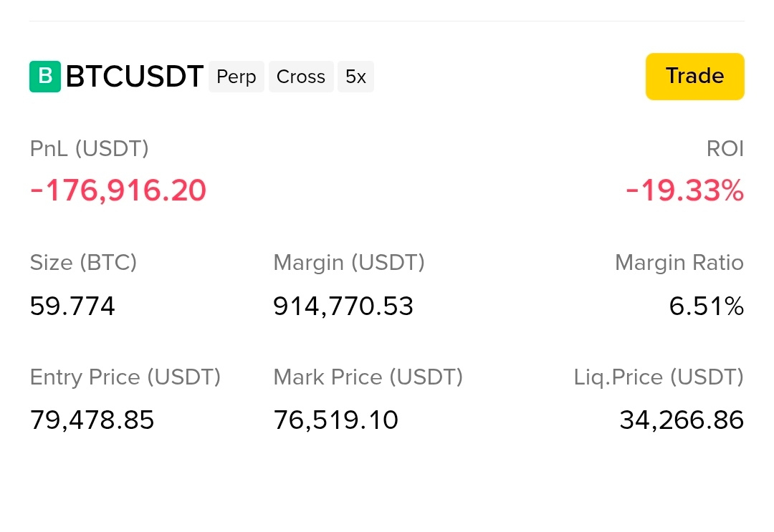
Task: Open the Cross margin mode tag
Action: pos(300,77)
